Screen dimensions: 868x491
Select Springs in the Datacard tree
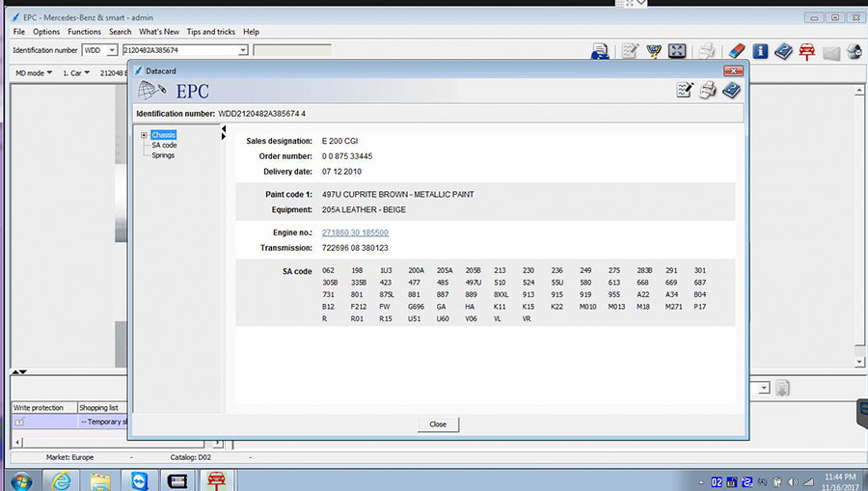(x=163, y=155)
